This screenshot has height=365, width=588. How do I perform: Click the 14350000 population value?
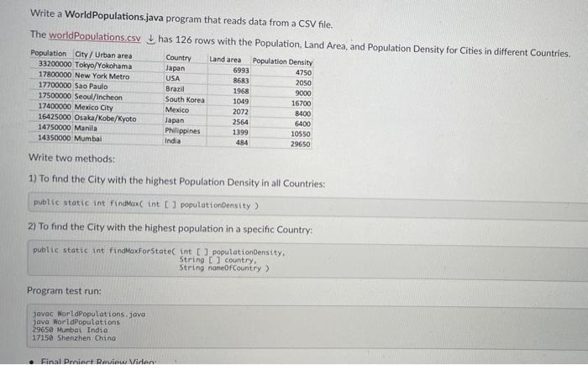(54, 138)
